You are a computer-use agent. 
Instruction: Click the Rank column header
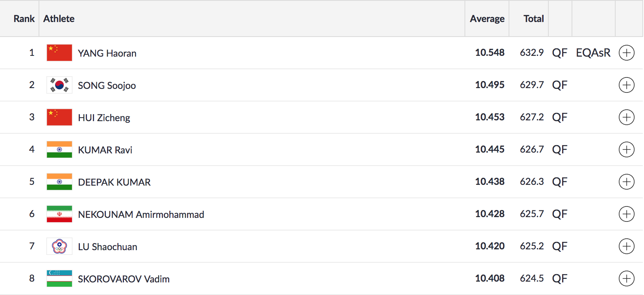point(24,18)
